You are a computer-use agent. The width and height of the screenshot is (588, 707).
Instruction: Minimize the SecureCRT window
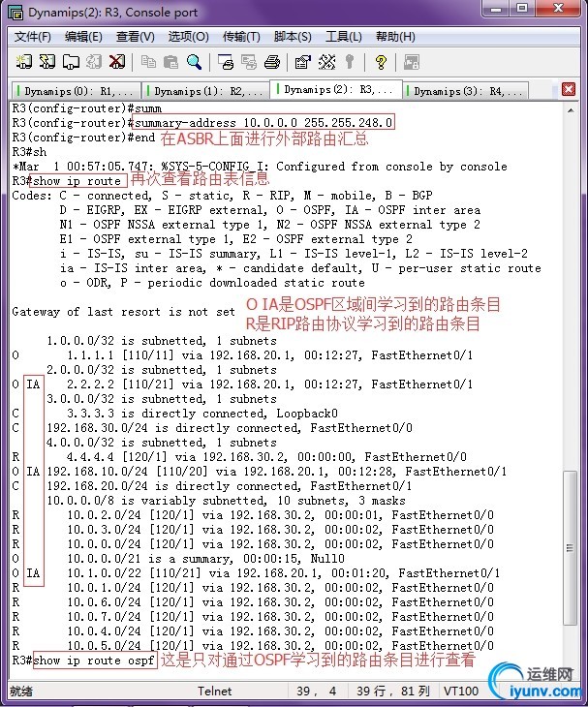pos(497,9)
